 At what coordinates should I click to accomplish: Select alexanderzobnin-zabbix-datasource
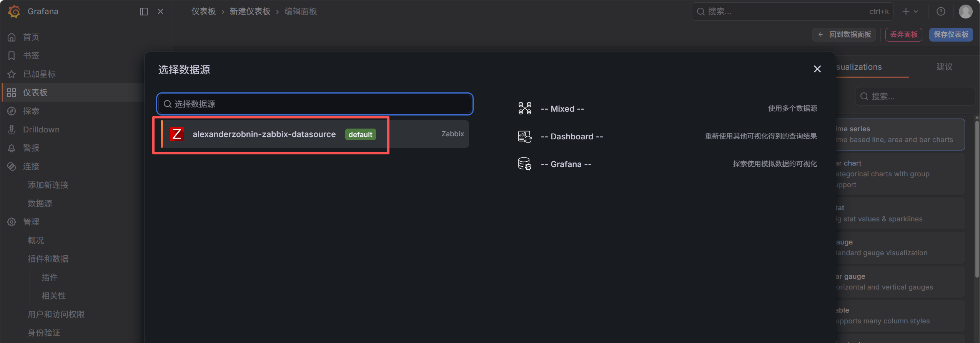[x=315, y=134]
